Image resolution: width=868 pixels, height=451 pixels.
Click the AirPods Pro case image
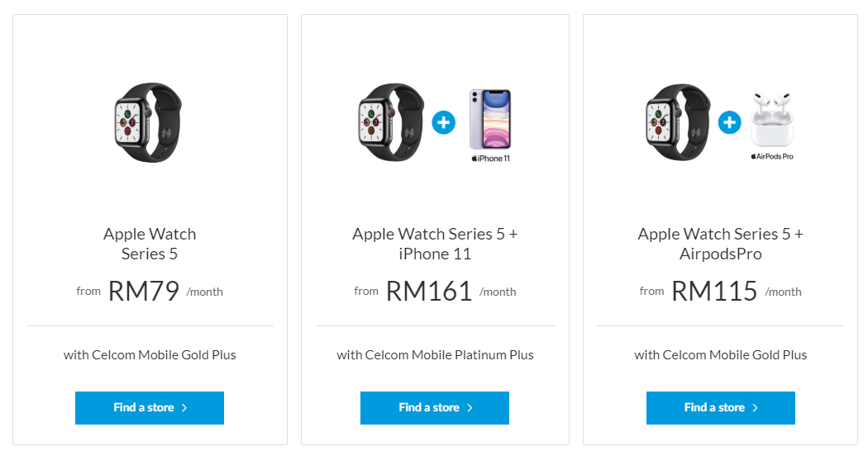772,121
